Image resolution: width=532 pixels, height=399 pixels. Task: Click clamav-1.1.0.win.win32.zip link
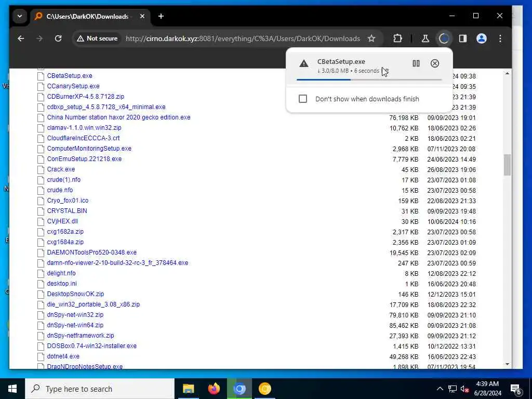pos(84,128)
